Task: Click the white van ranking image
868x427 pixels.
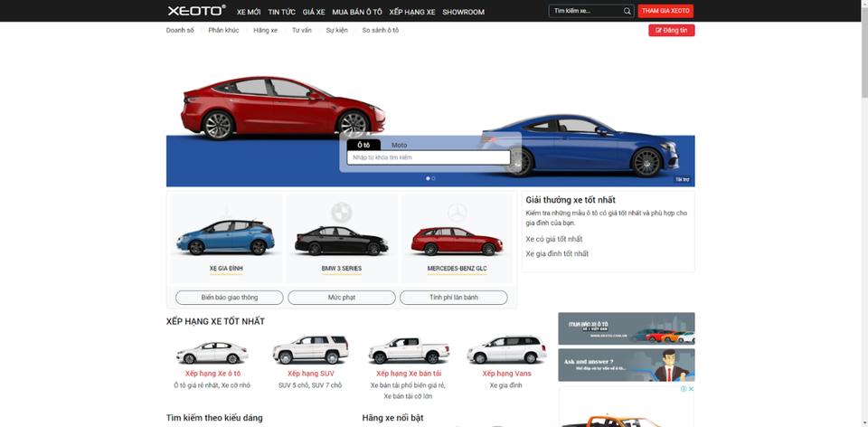Action: [505, 350]
